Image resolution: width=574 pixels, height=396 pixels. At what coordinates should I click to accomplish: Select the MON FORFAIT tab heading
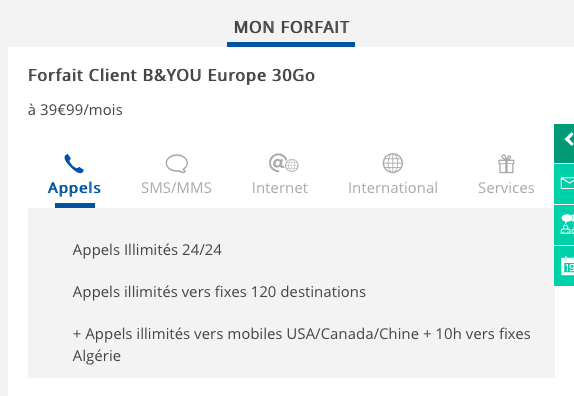[x=291, y=27]
